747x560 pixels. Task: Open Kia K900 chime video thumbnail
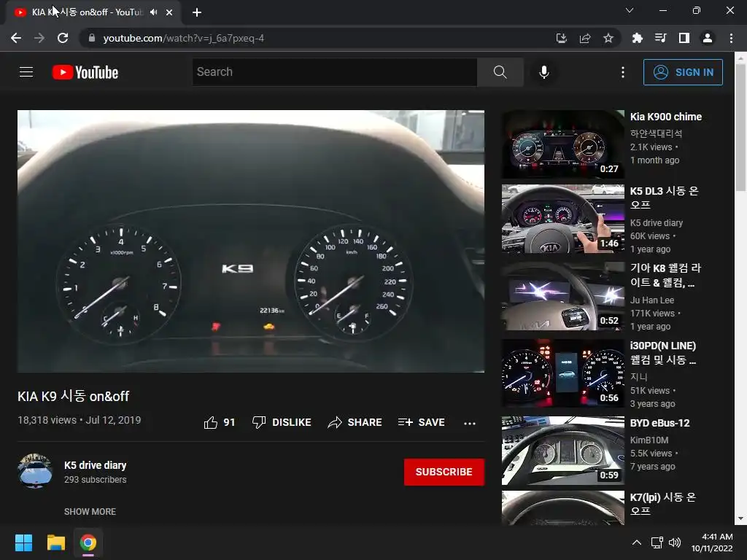click(x=562, y=144)
